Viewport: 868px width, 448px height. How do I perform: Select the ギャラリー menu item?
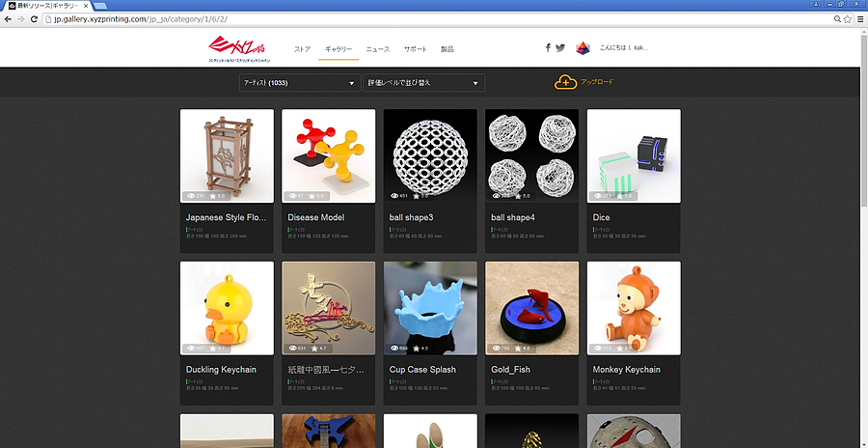coord(339,49)
